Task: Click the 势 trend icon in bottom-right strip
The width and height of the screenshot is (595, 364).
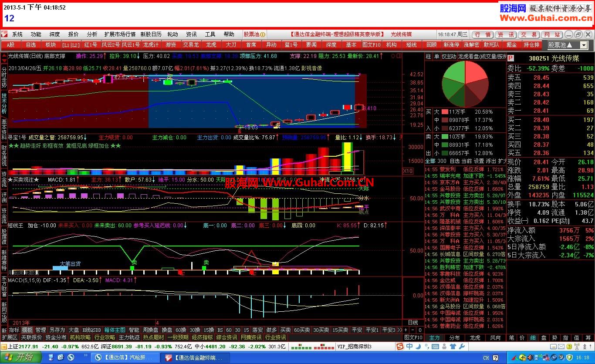Action: (555, 337)
